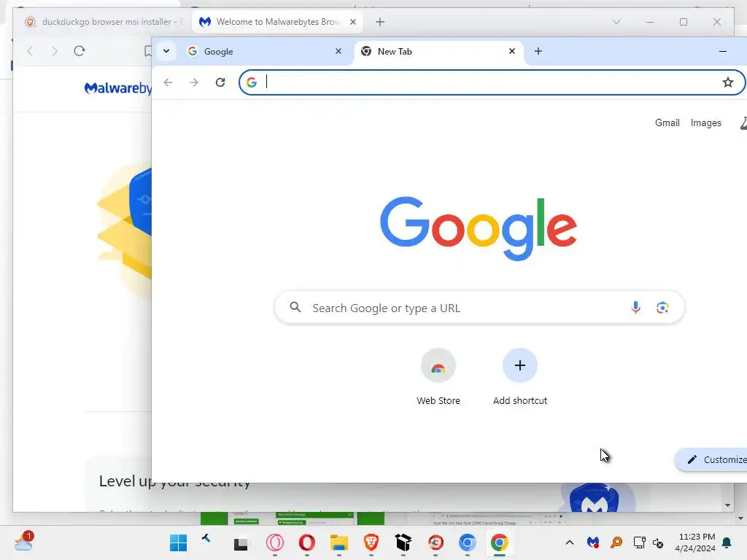The image size is (747, 560).
Task: Click back arrow in background browser
Action: (x=30, y=51)
